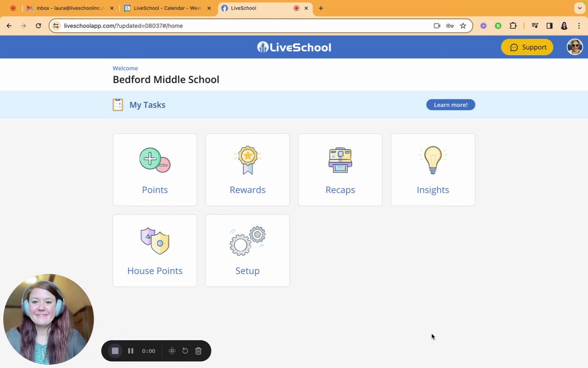
Task: Open the media control icon in toolbar
Action: tap(535, 26)
